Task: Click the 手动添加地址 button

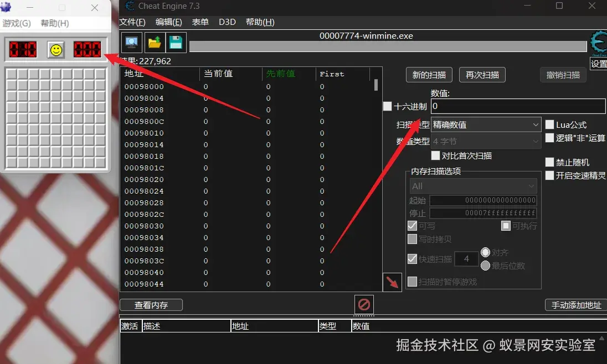Action: [x=576, y=305]
